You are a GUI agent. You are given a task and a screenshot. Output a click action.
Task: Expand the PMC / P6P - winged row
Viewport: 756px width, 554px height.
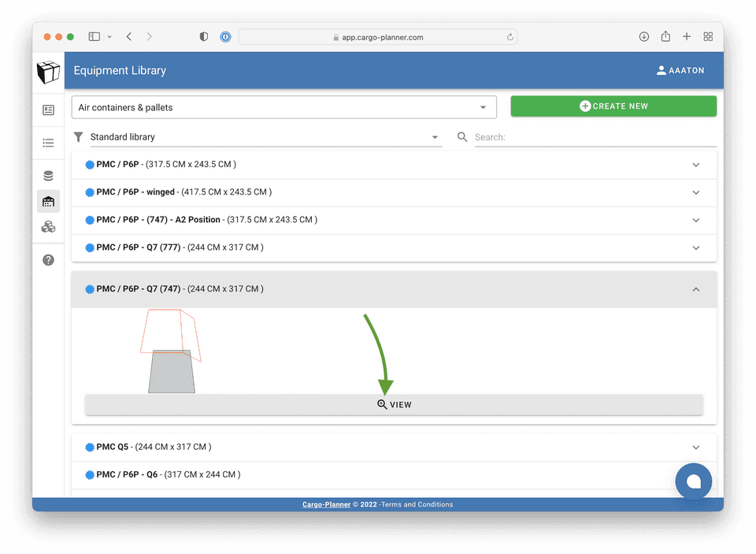click(394, 192)
